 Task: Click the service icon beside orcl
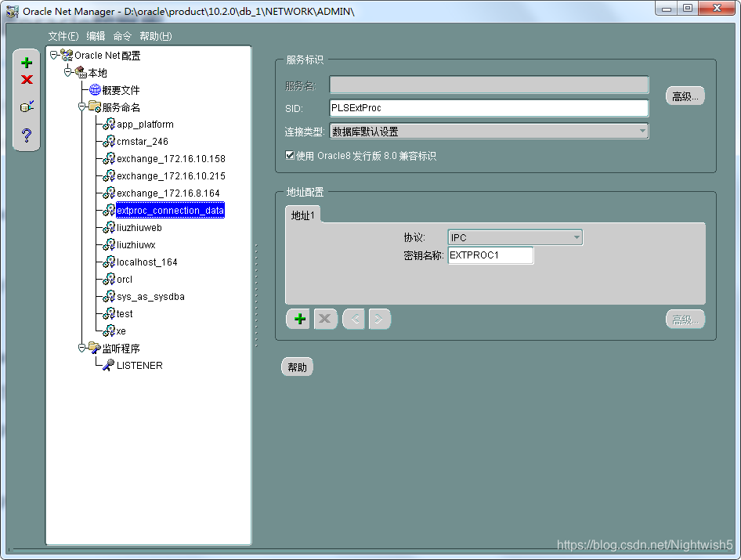click(x=109, y=280)
